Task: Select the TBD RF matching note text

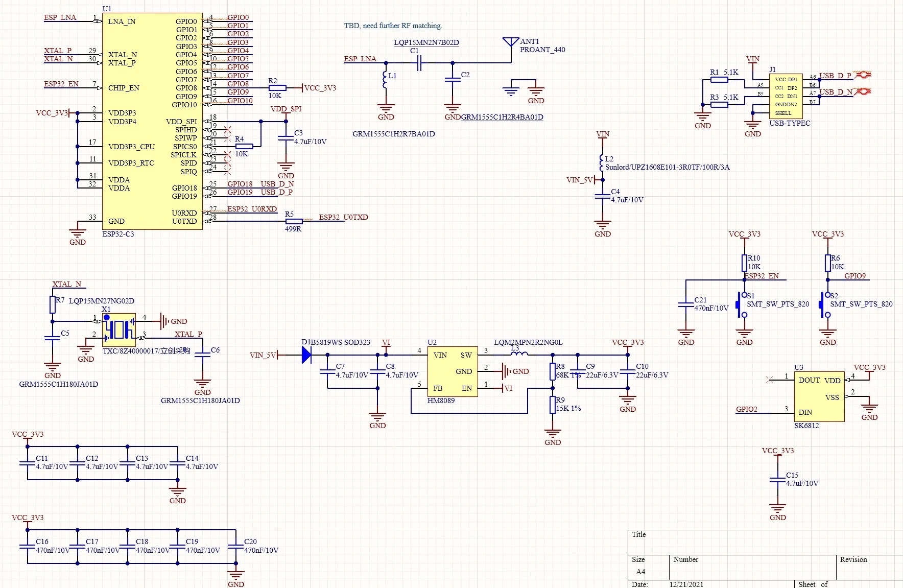Action: pos(393,26)
